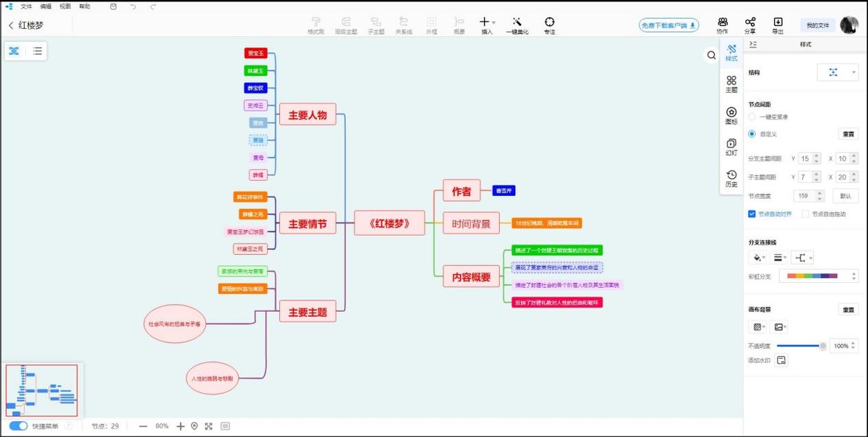
Task: Enable 节点自动对齐 auto-align checkbox
Action: click(x=752, y=213)
